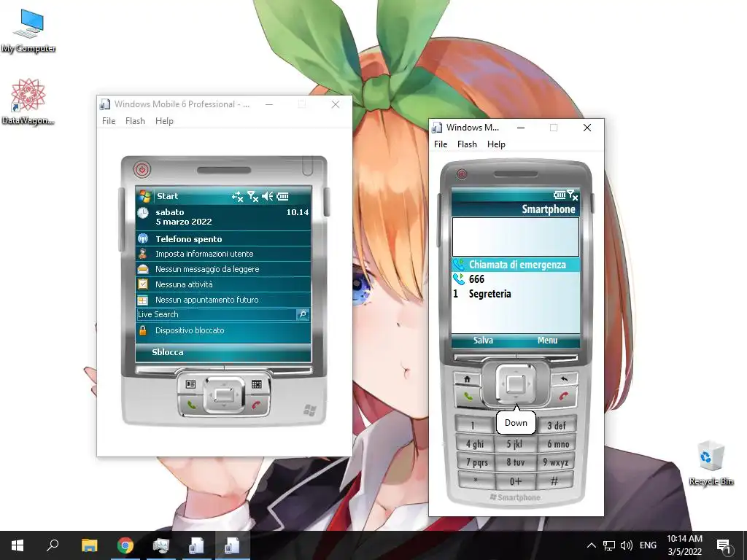Screen dimensions: 747x560
Task: Open File menu in Windows Mobile 6 Professional window
Action: [x=109, y=121]
